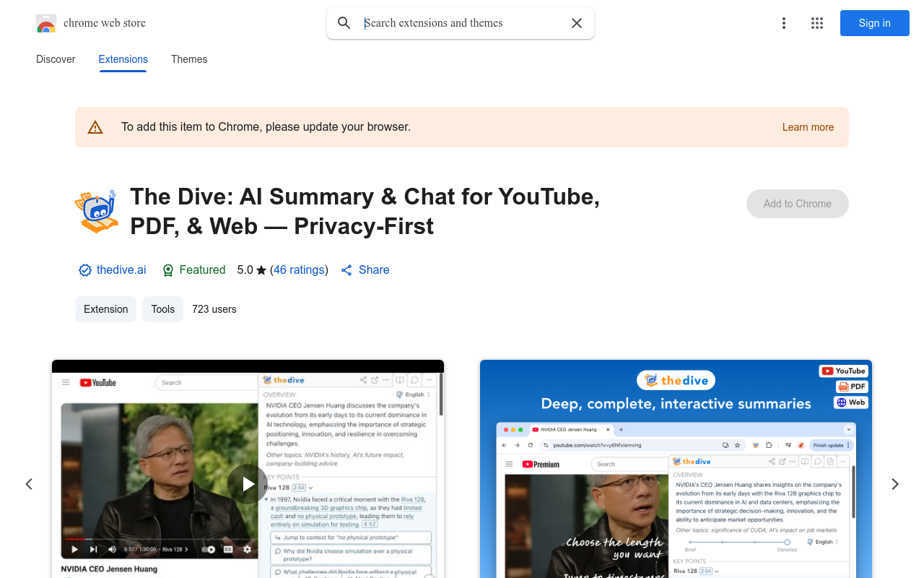924x578 pixels.
Task: Click the PDF label in second screenshot
Action: (x=852, y=387)
